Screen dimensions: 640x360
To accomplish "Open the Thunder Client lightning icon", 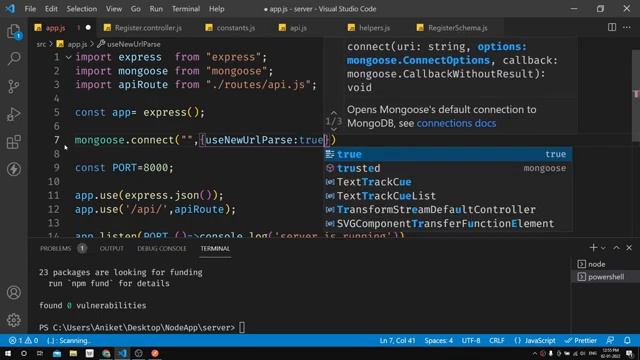I will (14, 169).
